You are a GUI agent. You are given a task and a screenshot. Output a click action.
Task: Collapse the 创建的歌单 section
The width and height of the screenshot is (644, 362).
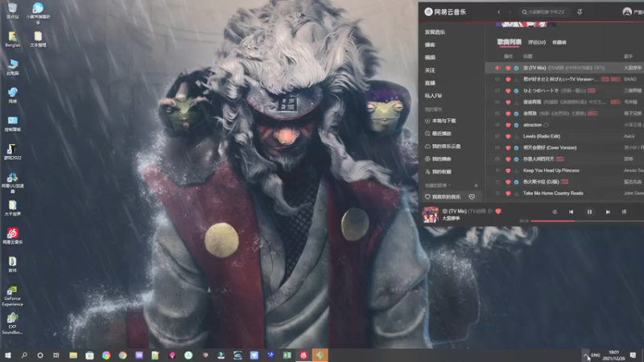click(x=437, y=186)
